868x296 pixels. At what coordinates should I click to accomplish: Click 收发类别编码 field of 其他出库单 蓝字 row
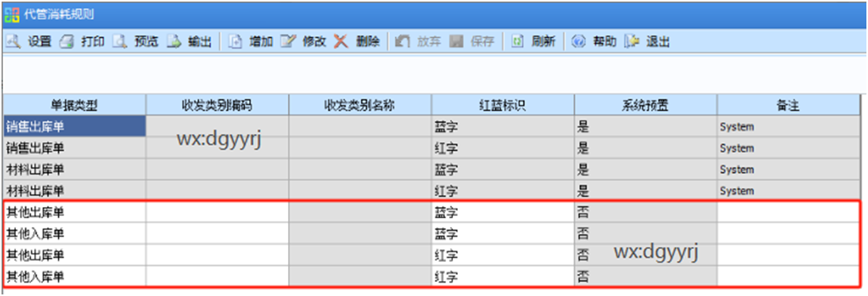click(217, 213)
